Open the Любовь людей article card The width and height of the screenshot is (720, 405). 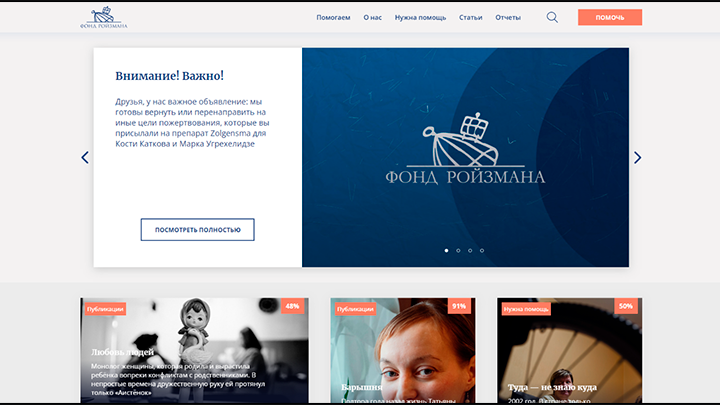click(x=195, y=350)
